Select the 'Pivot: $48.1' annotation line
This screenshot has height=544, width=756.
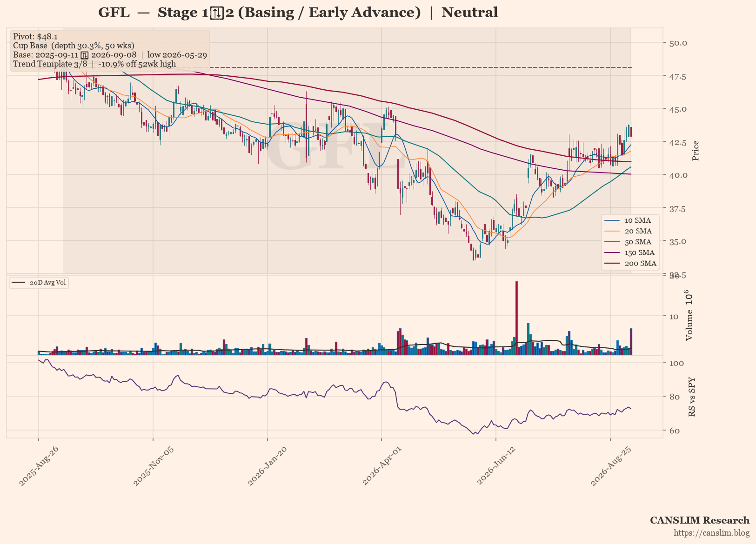click(35, 36)
